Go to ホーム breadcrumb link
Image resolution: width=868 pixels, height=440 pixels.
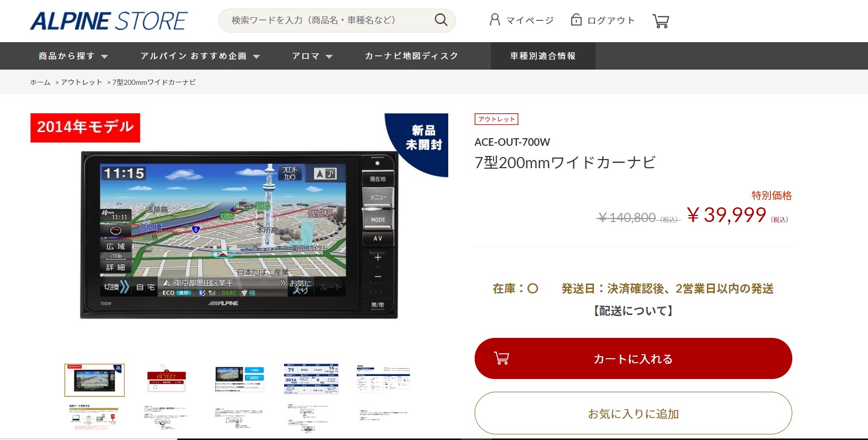(x=40, y=82)
